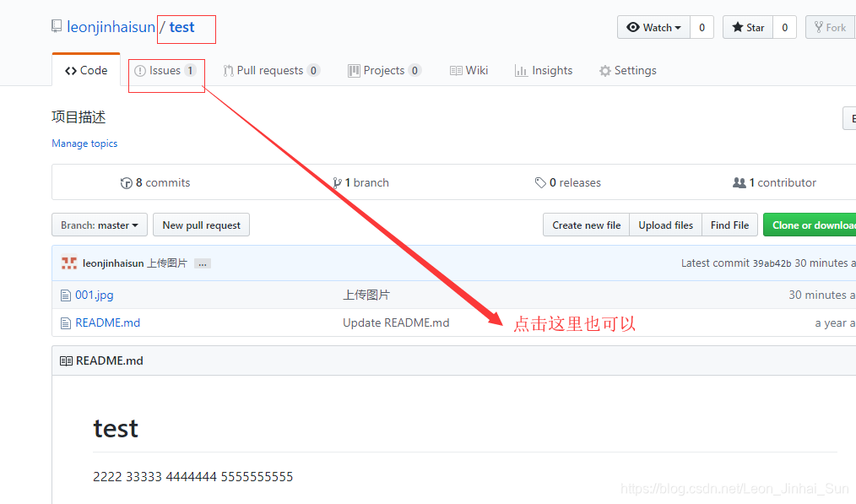Open the green Clone or download dropdown
The height and width of the screenshot is (504, 856).
point(810,225)
